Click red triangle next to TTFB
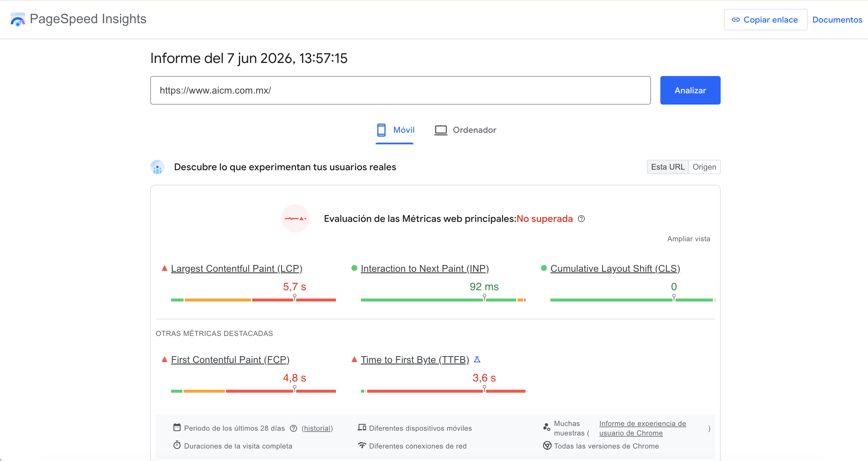Image resolution: width=868 pixels, height=461 pixels. [x=354, y=359]
